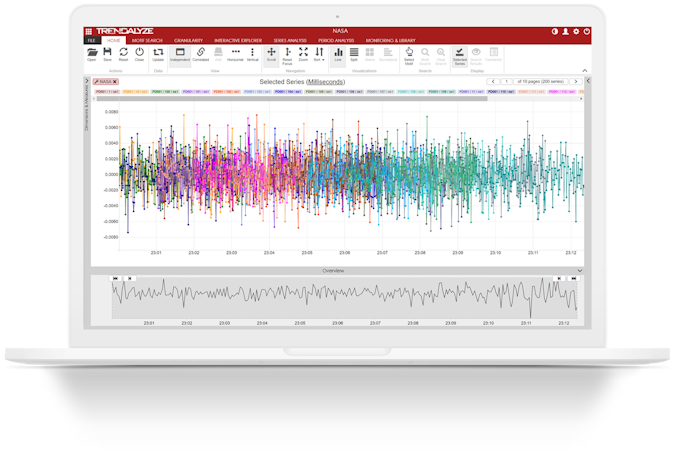
Task: Click the second orange series legend tag
Action: tap(135, 92)
